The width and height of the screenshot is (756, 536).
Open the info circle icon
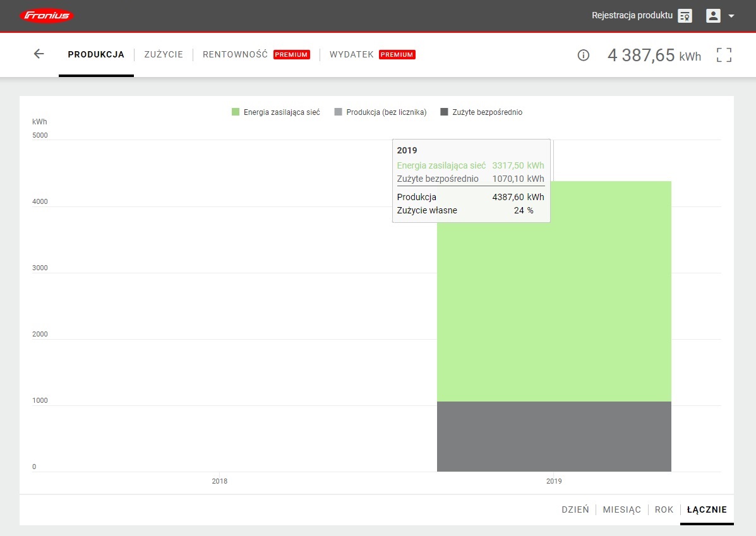point(584,55)
